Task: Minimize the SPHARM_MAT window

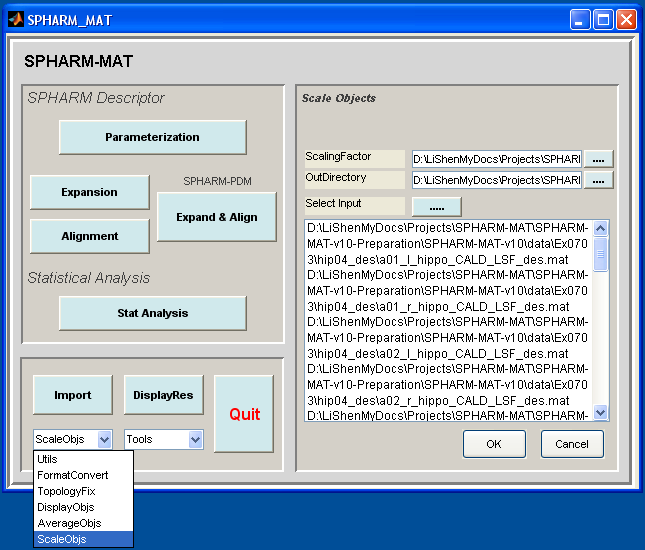Action: click(580, 20)
